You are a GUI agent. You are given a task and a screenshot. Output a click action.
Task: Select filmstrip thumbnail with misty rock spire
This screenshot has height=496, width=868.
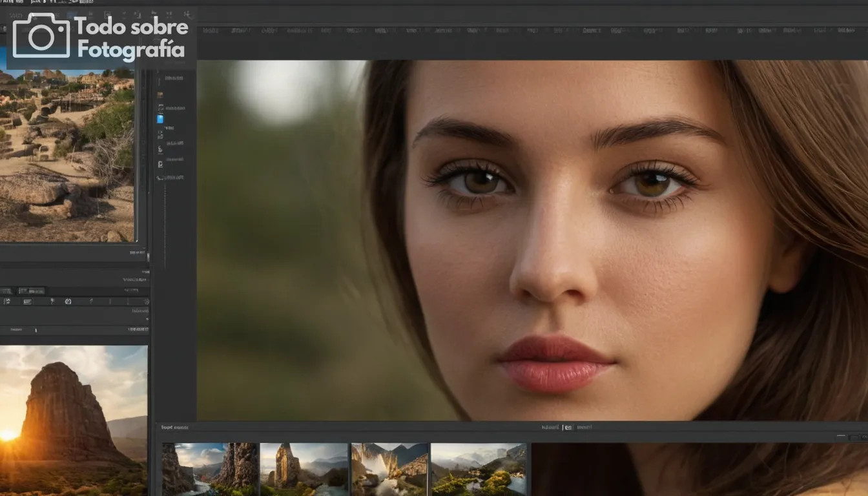[304, 469]
